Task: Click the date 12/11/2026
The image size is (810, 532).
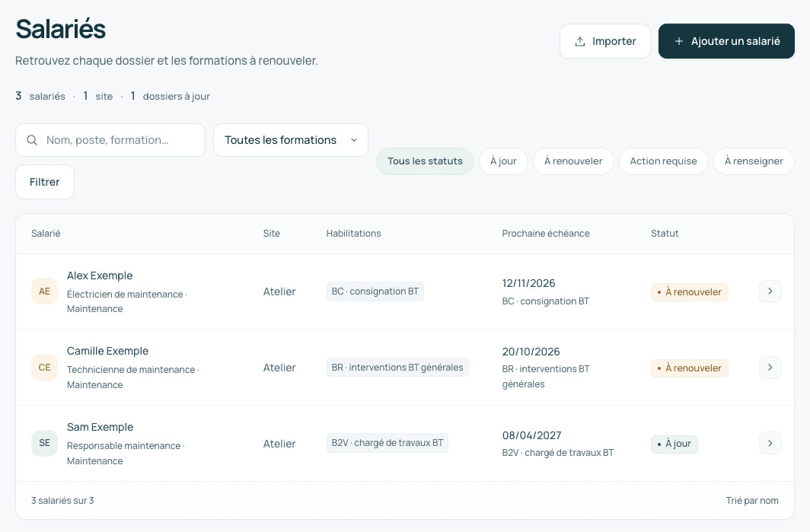Action: coord(528,283)
